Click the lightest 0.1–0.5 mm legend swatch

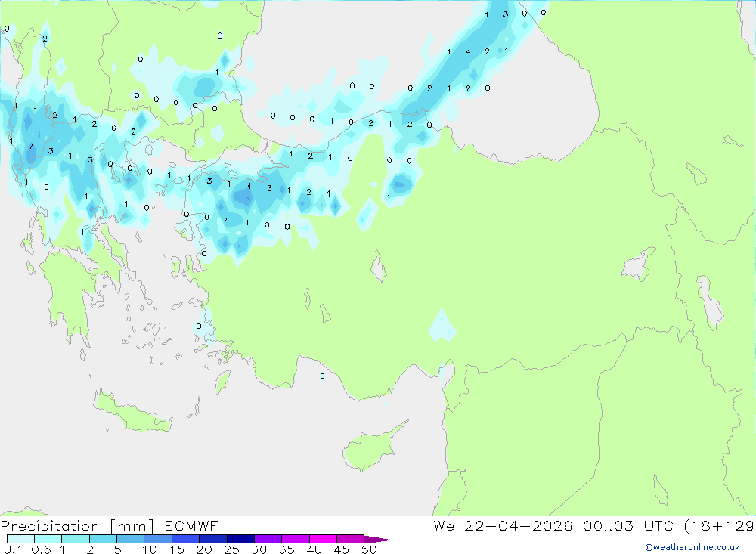point(20,539)
